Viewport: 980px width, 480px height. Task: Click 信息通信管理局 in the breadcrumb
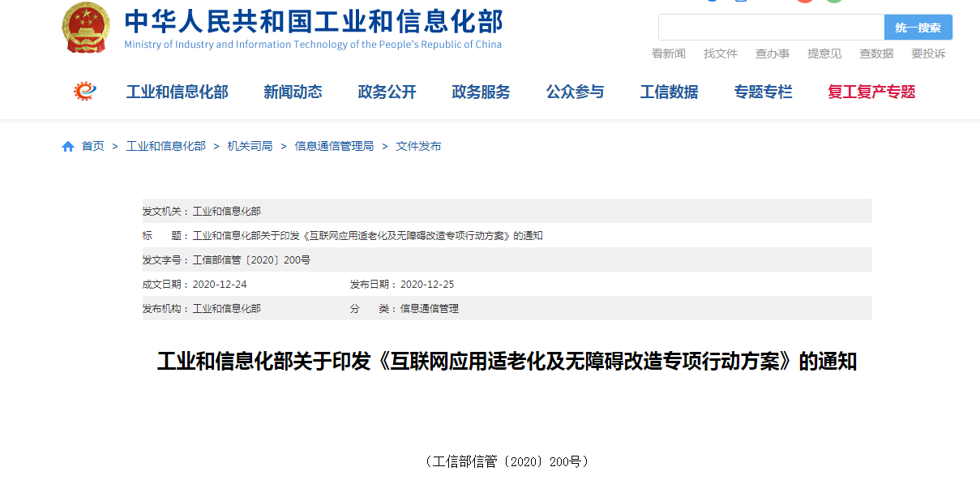(334, 147)
